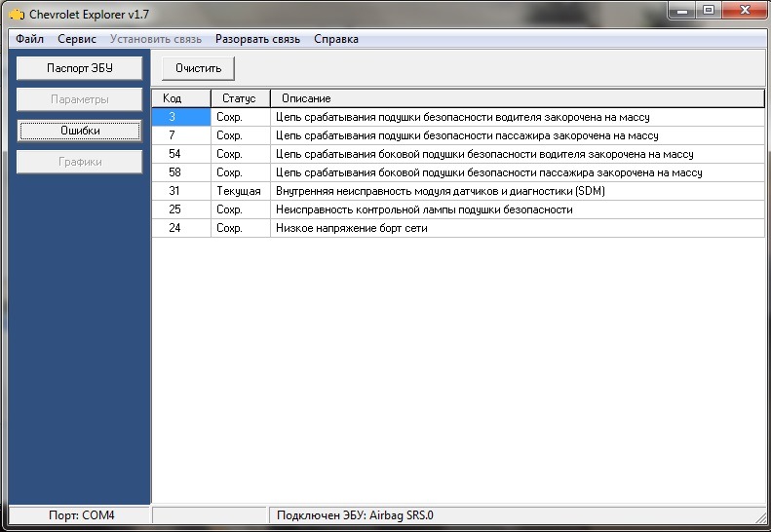Click the Chevrolet Explorer app icon in title bar
Image resolution: width=771 pixels, height=532 pixels.
pyautogui.click(x=17, y=15)
